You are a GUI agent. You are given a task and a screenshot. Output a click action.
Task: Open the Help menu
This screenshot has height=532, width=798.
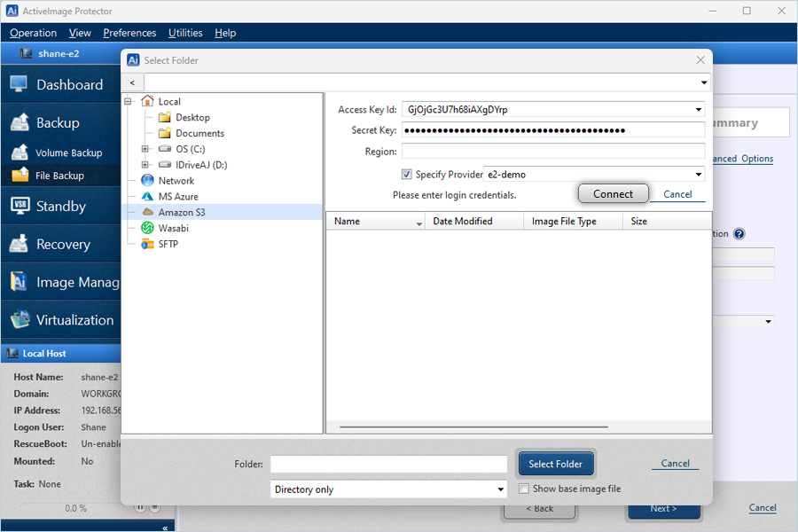click(225, 33)
